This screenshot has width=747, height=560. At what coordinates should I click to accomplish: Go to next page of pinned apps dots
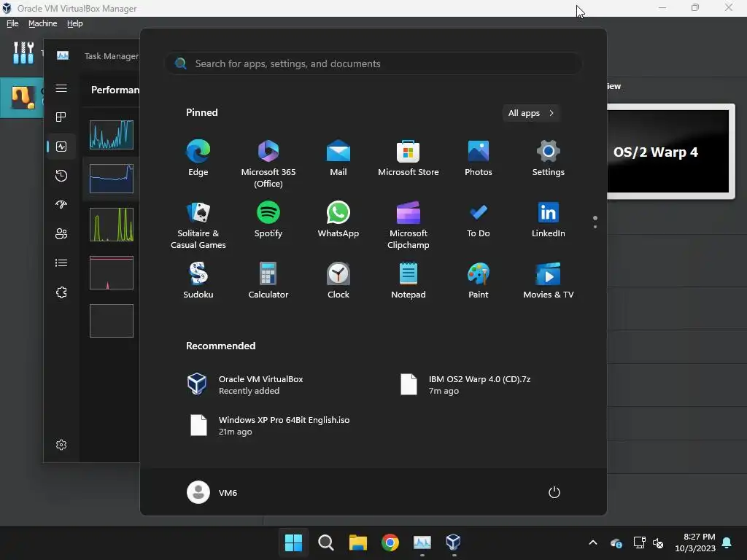pos(595,227)
